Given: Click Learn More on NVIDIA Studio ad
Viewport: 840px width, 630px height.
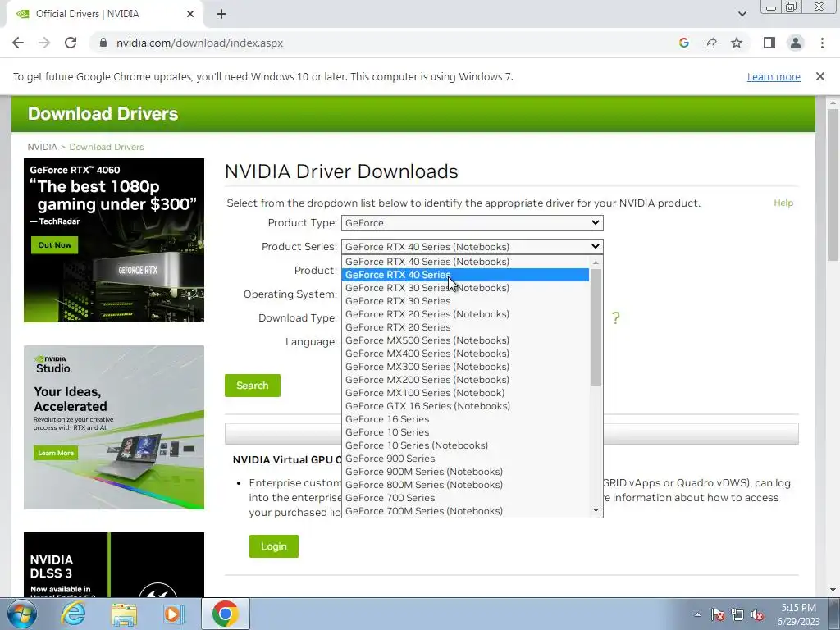Looking at the screenshot, I should (x=56, y=453).
